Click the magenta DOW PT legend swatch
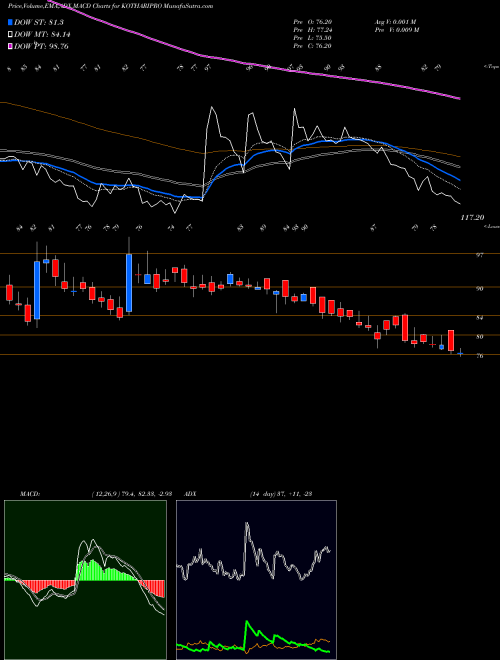The image size is (500, 660). [11, 46]
